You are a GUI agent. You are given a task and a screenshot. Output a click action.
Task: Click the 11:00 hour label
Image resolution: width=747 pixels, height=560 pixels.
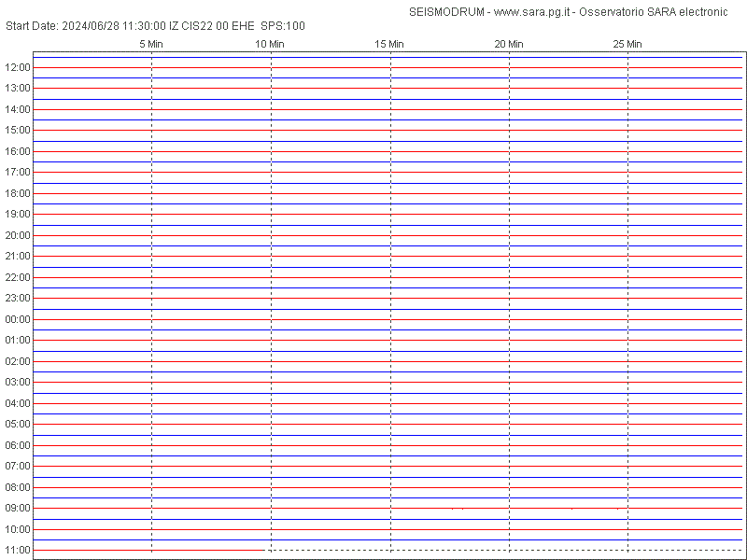[x=17, y=550]
